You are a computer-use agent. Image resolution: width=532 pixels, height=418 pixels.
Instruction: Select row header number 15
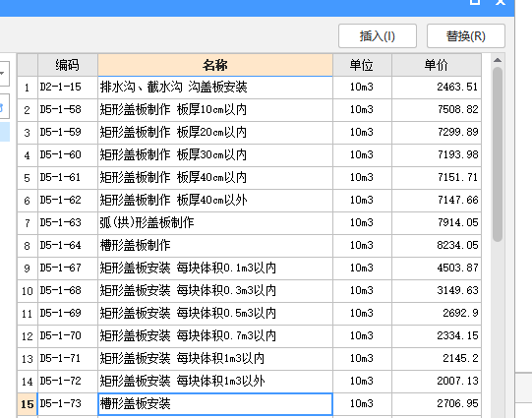(28, 404)
